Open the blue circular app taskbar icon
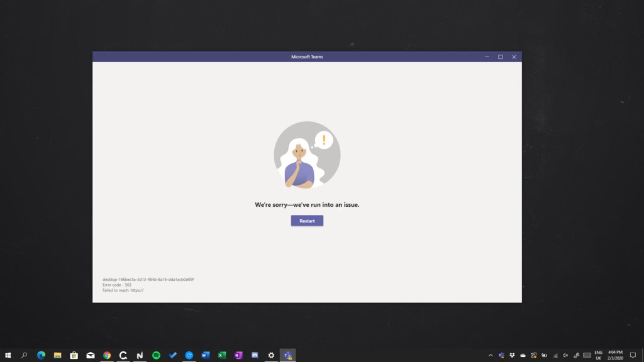This screenshot has height=362, width=644. pyautogui.click(x=189, y=355)
